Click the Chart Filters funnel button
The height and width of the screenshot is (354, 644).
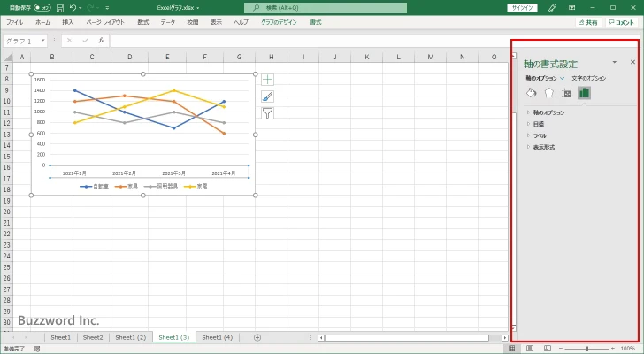[x=267, y=113]
